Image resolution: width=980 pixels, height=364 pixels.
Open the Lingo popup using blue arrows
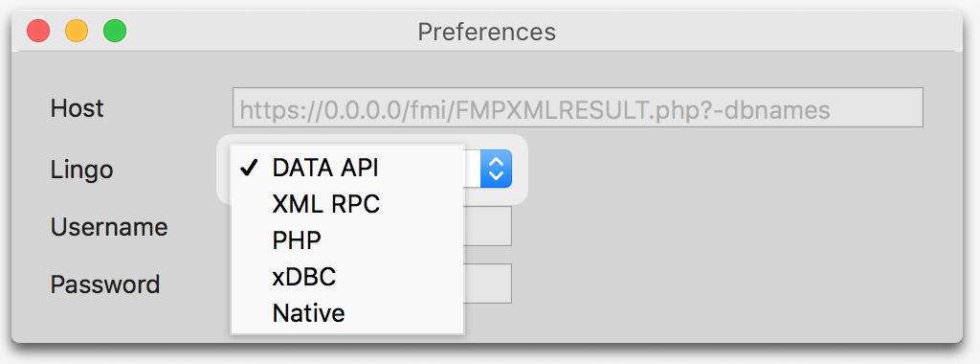[496, 169]
